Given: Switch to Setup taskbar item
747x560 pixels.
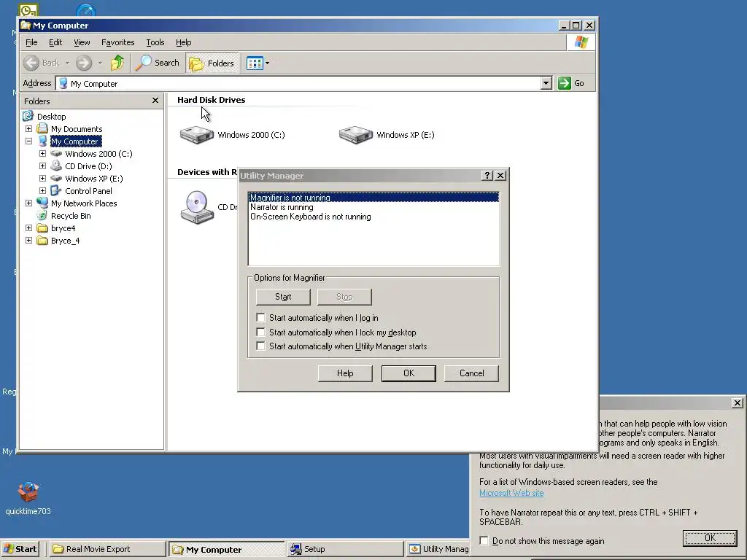Looking at the screenshot, I should pyautogui.click(x=346, y=549).
